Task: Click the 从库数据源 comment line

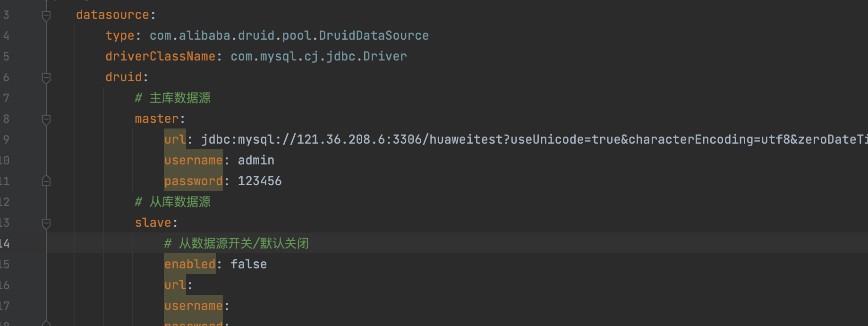Action: click(x=173, y=202)
